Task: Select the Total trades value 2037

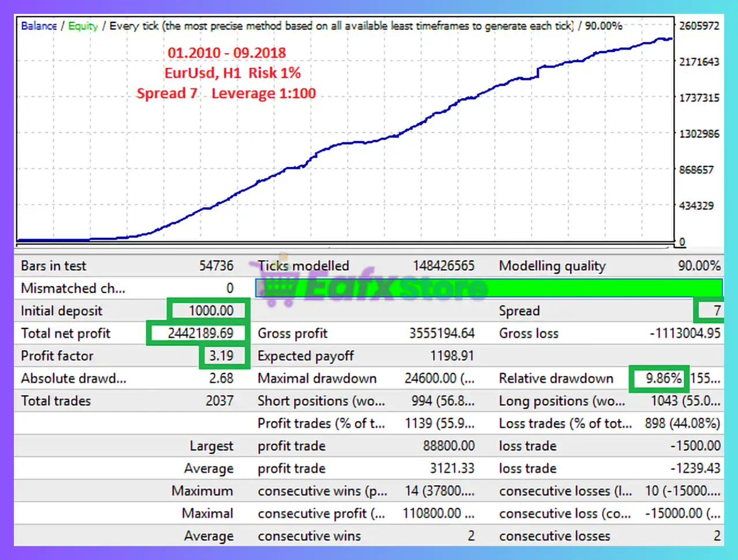Action: (x=220, y=401)
